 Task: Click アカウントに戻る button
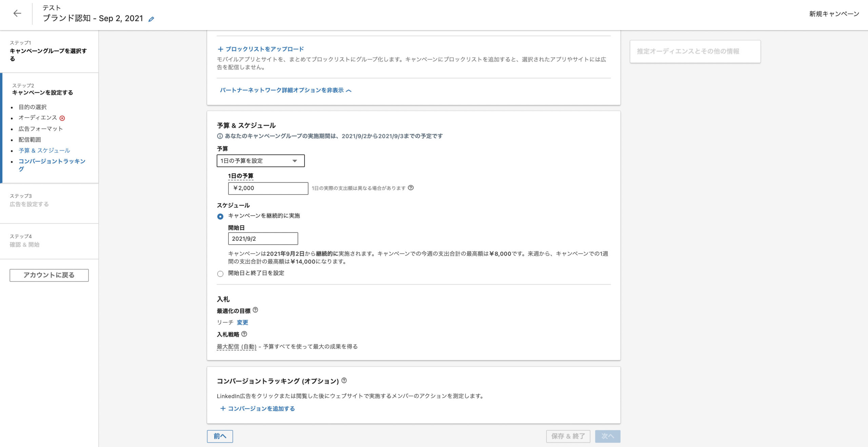click(x=49, y=275)
